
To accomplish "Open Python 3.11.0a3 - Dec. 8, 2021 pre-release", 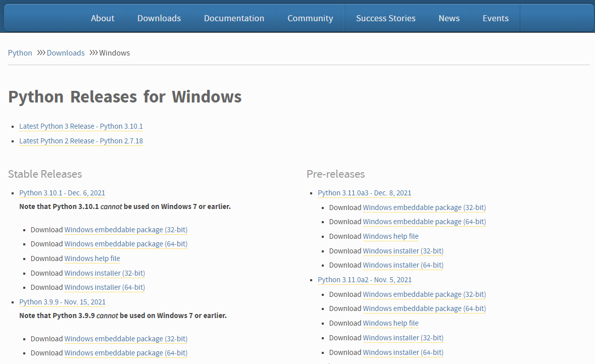I will (x=364, y=193).
